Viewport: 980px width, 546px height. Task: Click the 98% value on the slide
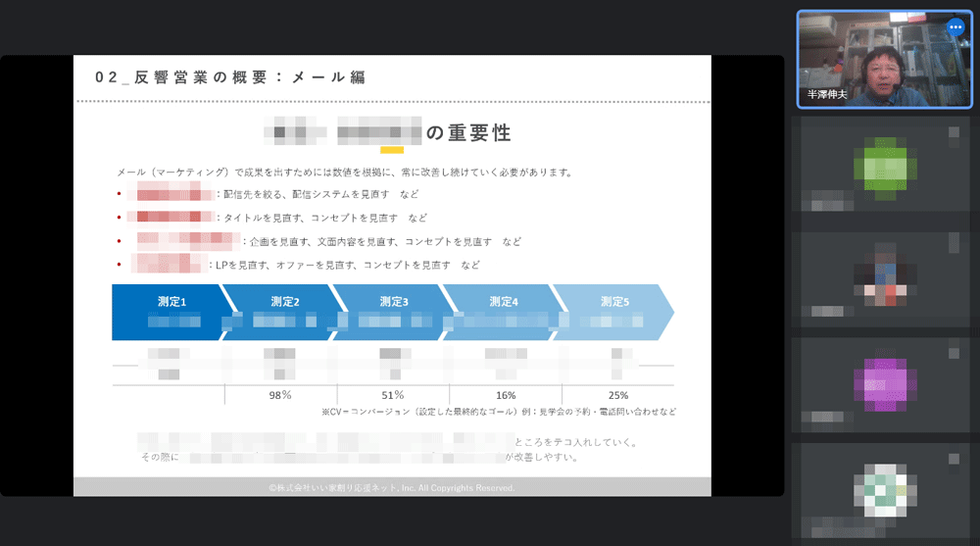[x=280, y=395]
